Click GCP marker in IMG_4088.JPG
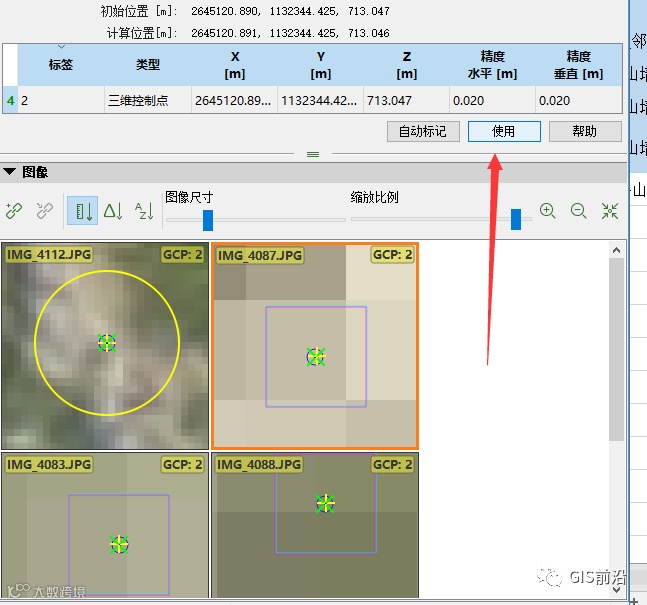This screenshot has height=605, width=647. 325,503
